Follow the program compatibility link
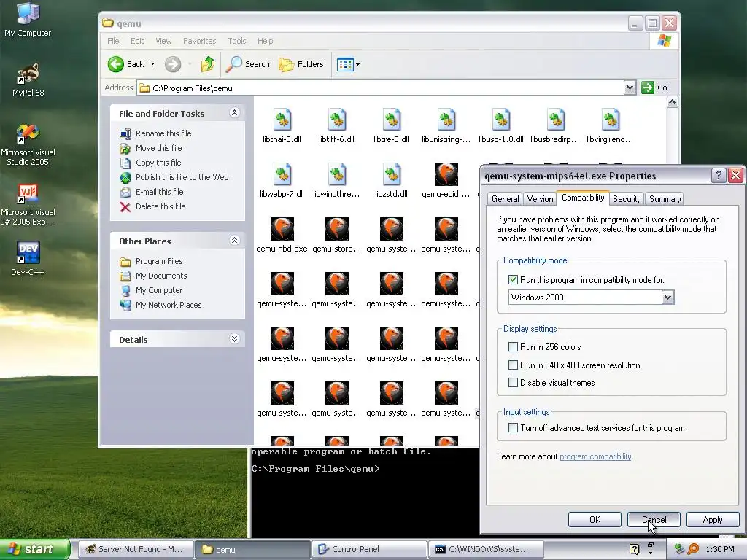 595,456
